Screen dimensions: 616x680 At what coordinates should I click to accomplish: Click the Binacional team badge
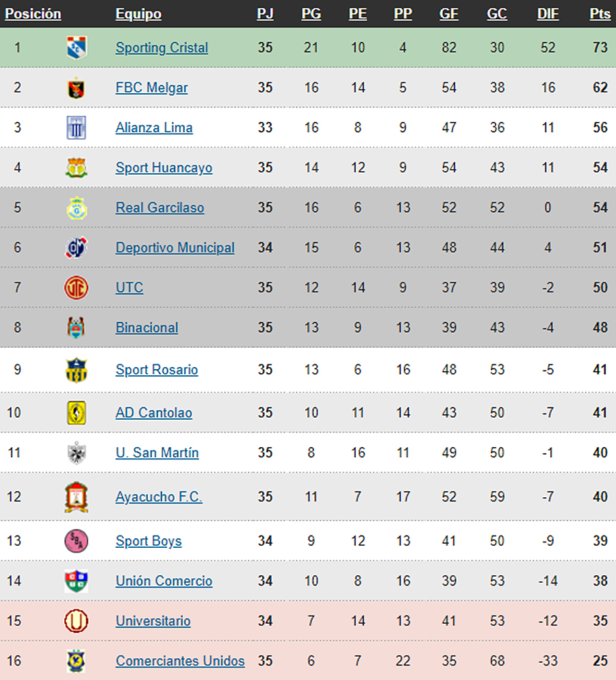[76, 327]
